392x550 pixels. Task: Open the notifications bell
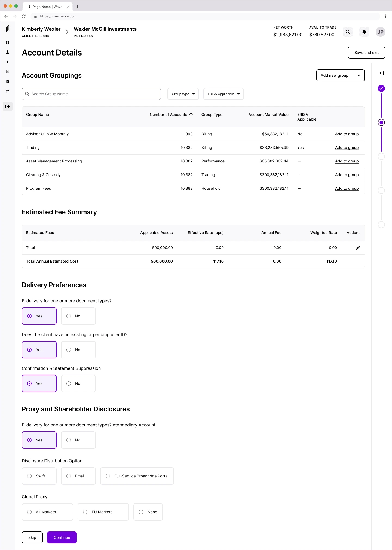(364, 32)
